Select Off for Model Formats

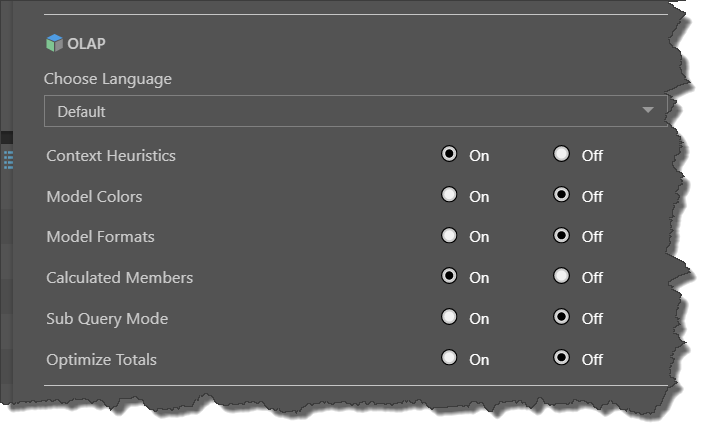tap(561, 235)
